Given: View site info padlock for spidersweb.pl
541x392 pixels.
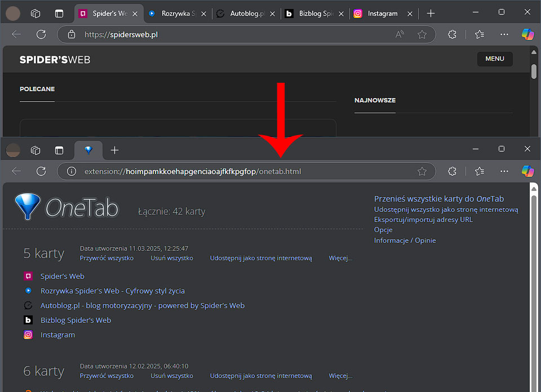Looking at the screenshot, I should click(x=72, y=34).
